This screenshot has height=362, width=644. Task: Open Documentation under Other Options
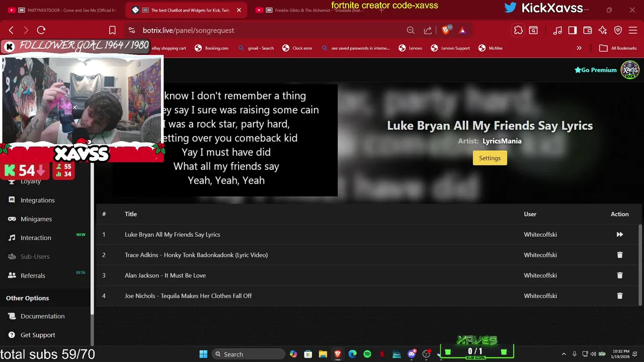click(x=43, y=316)
